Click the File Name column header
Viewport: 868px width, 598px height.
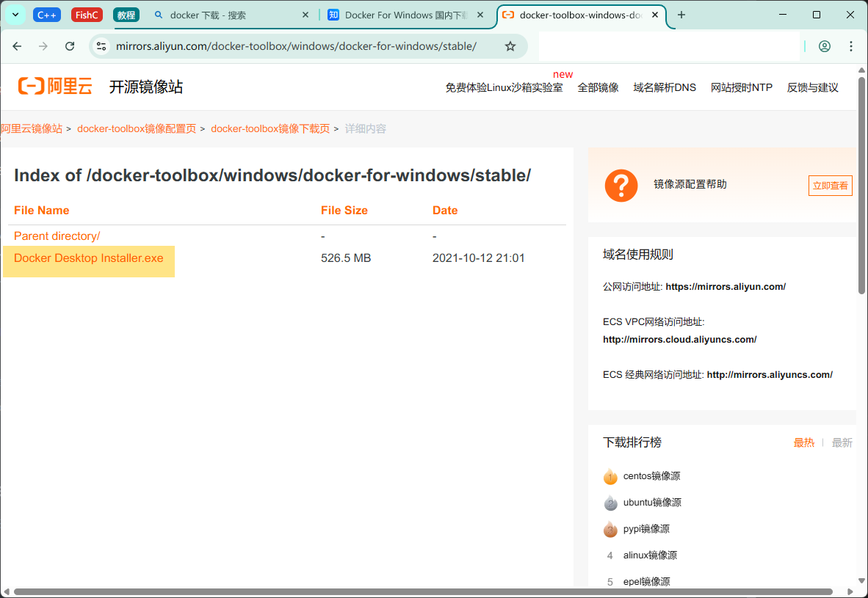(42, 210)
